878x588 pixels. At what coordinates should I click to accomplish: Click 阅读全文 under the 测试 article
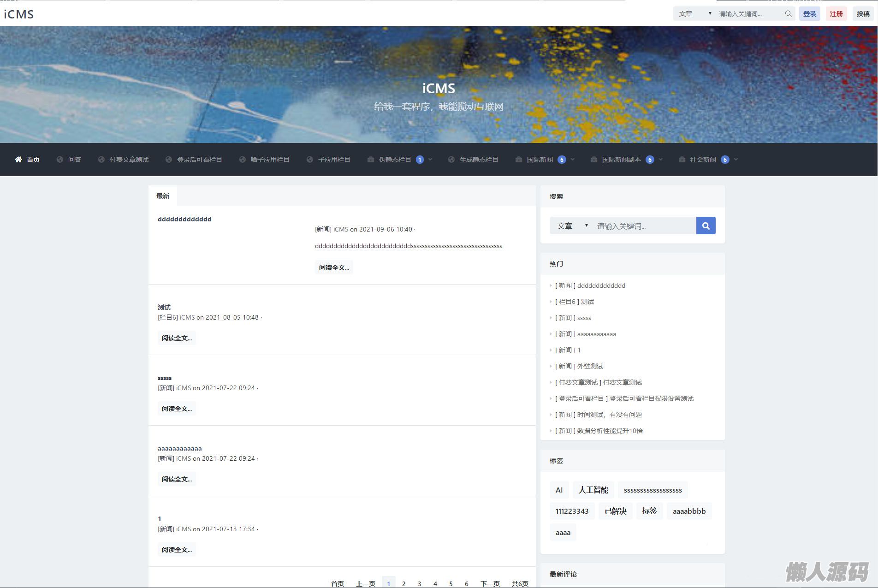[177, 338]
